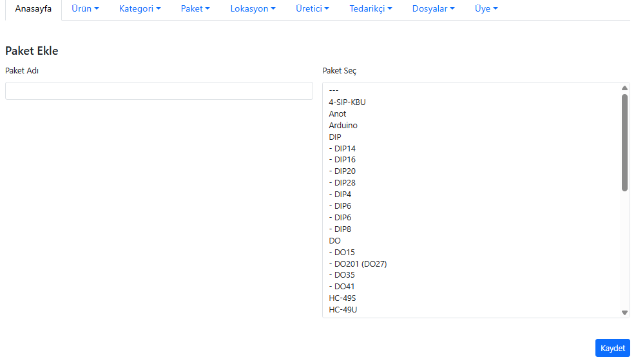
Task: Open the Ürün dropdown menu
Action: 85,9
